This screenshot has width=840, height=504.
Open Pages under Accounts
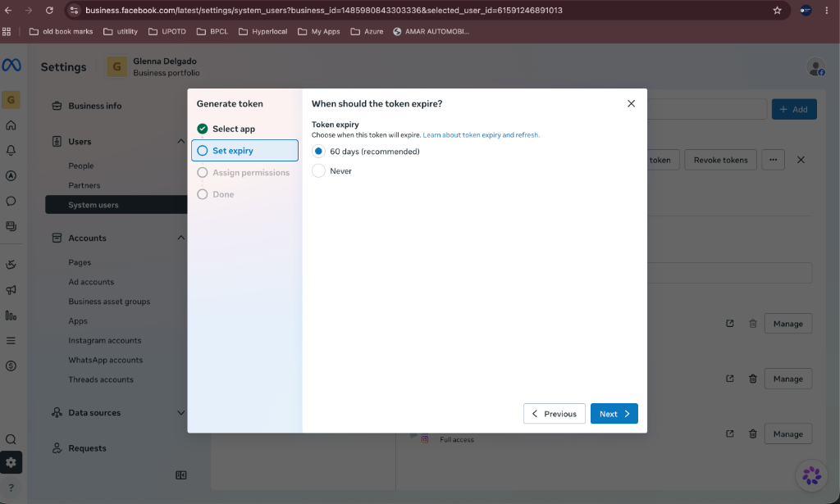(x=80, y=262)
